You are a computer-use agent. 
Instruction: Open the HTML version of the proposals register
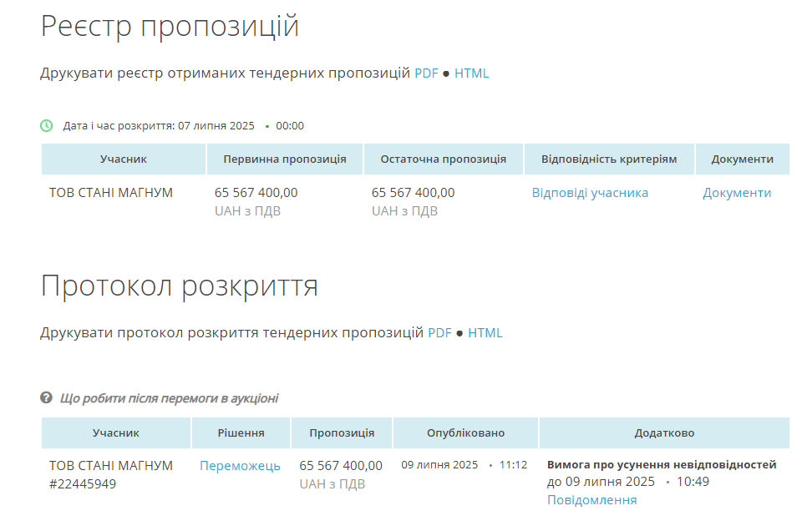(471, 73)
